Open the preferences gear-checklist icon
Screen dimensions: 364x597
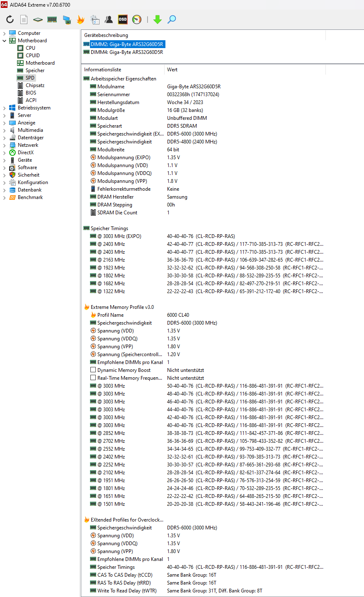pyautogui.click(x=95, y=19)
